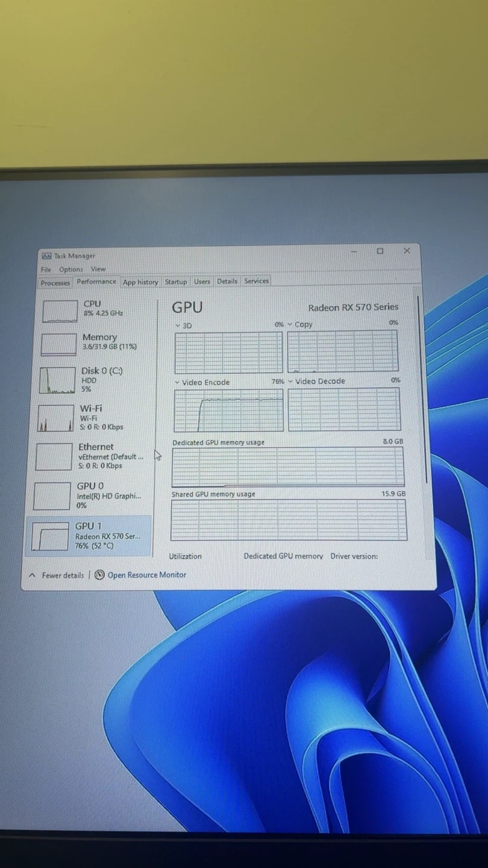Switch to the Startup tab

[176, 281]
